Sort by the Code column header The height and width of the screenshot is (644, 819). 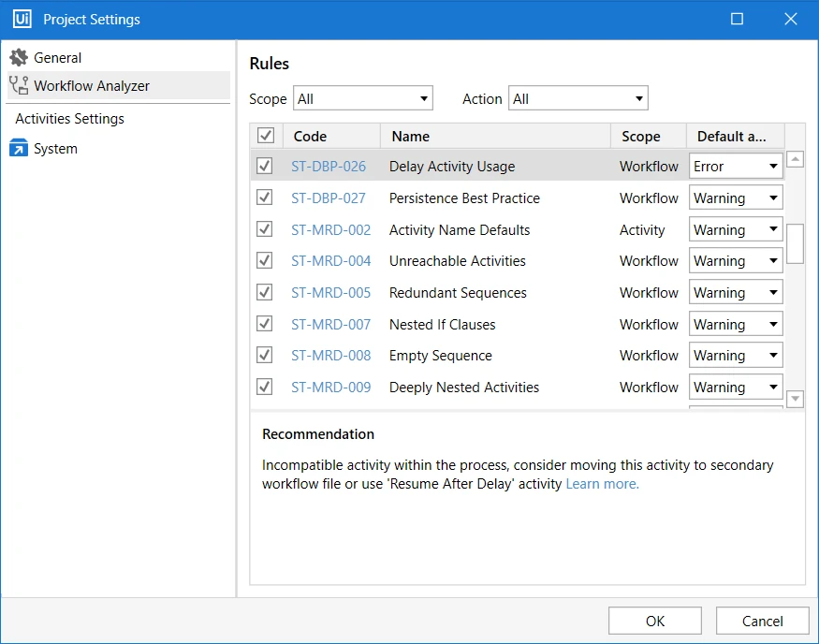click(331, 136)
